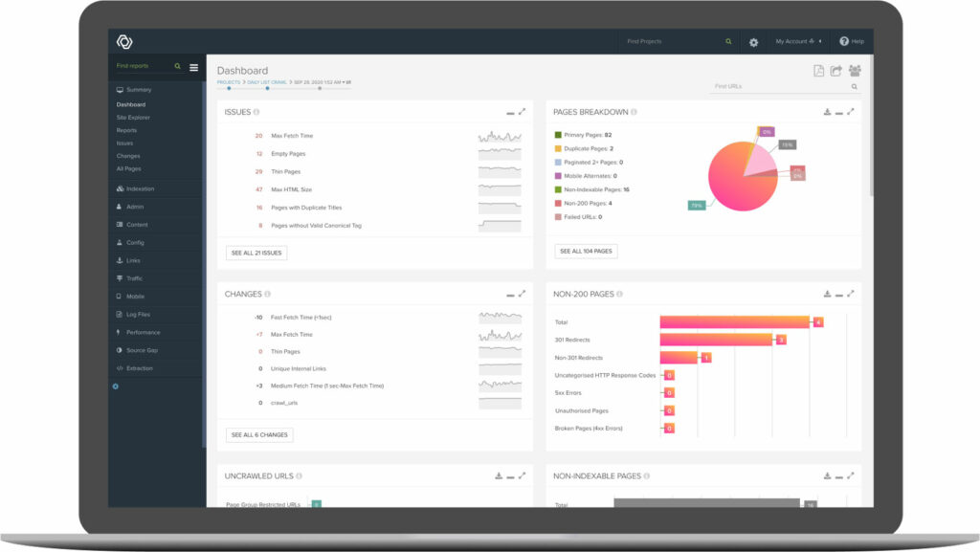Click the Duplicate Pages yellow legend swatch
Image resolution: width=980 pixels, height=552 pixels.
(x=558, y=148)
